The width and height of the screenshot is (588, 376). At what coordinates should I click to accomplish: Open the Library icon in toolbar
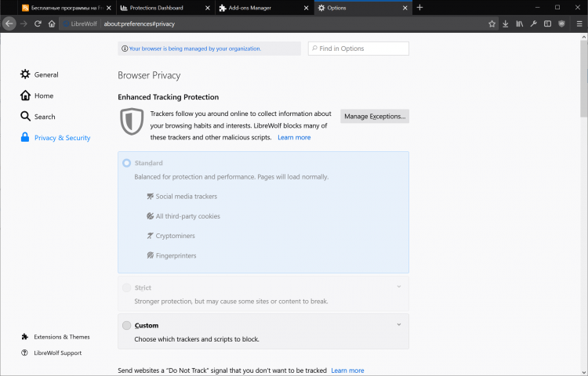click(519, 23)
